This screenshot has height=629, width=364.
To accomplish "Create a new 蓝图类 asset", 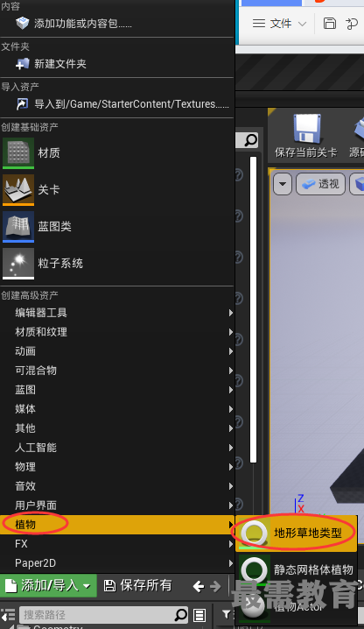I will click(x=116, y=227).
